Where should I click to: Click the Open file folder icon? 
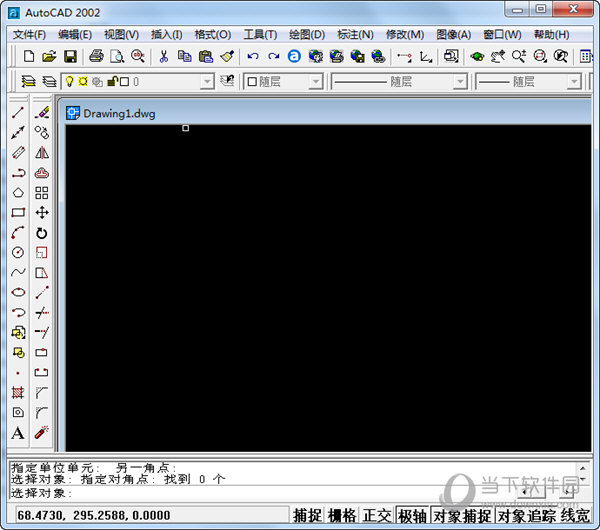pos(49,57)
